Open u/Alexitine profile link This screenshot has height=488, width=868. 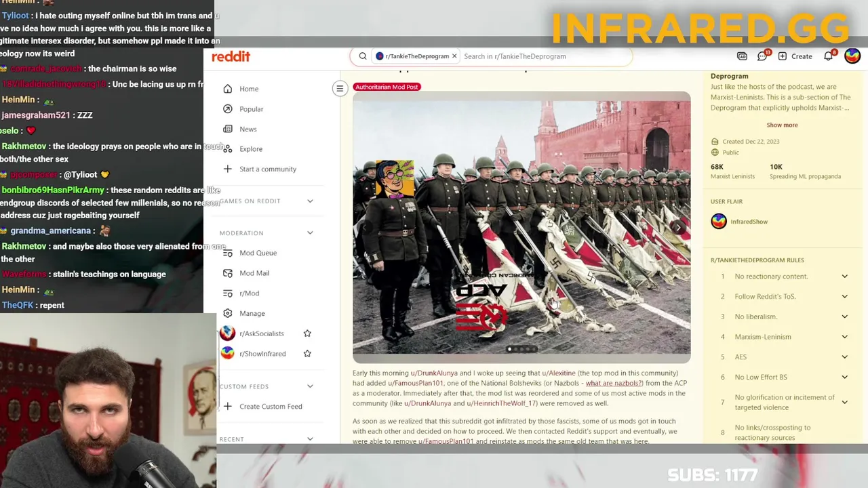[558, 373]
